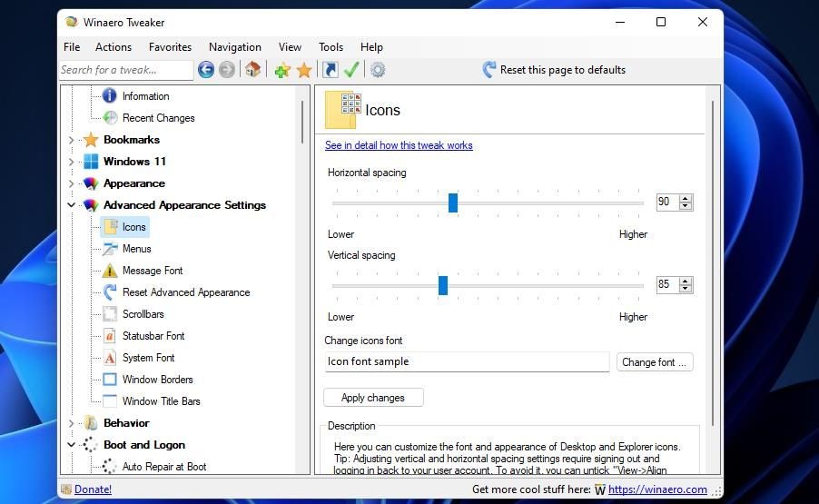Click the vertical spacing value field 85

tap(667, 284)
